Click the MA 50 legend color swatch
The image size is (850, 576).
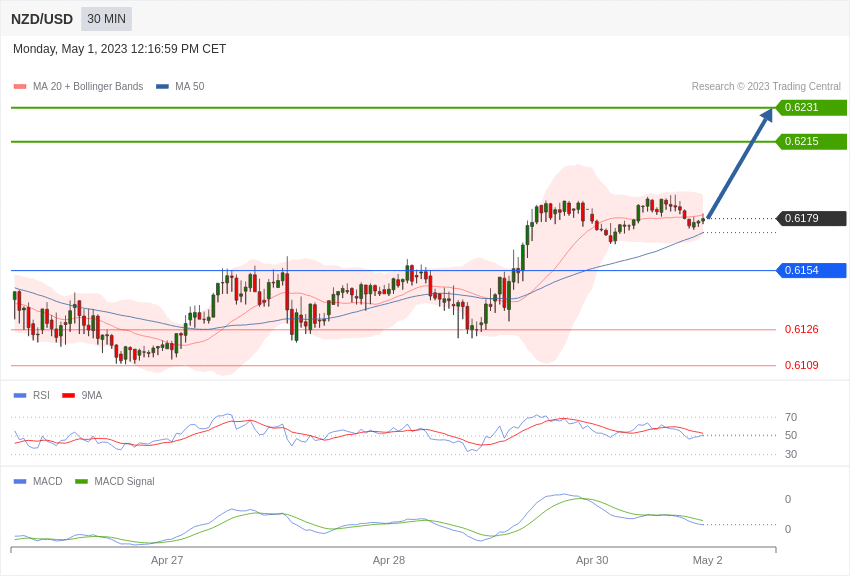[162, 87]
